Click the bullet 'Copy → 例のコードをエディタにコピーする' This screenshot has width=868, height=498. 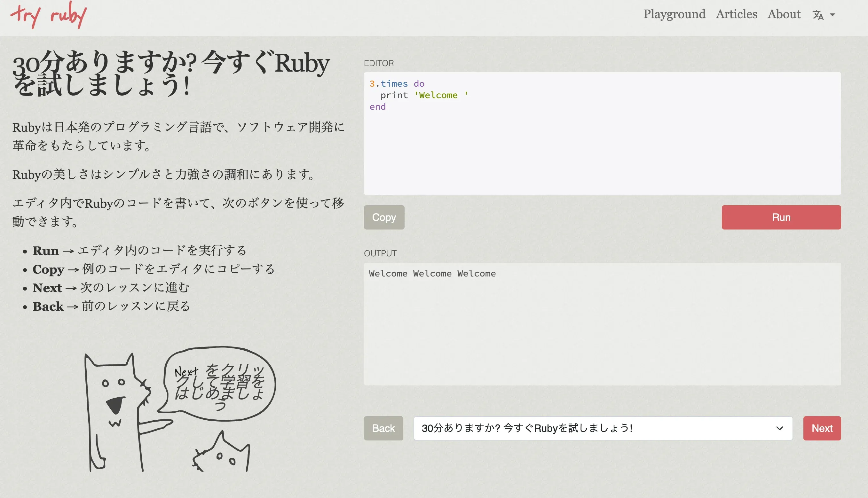(154, 269)
